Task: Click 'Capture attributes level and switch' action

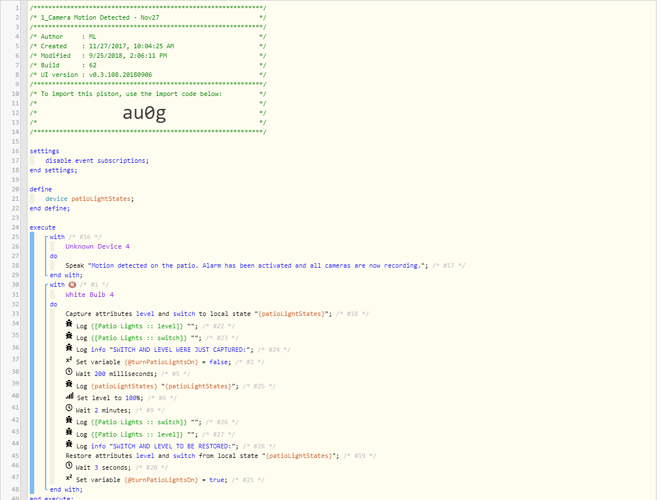Action: tap(199, 314)
